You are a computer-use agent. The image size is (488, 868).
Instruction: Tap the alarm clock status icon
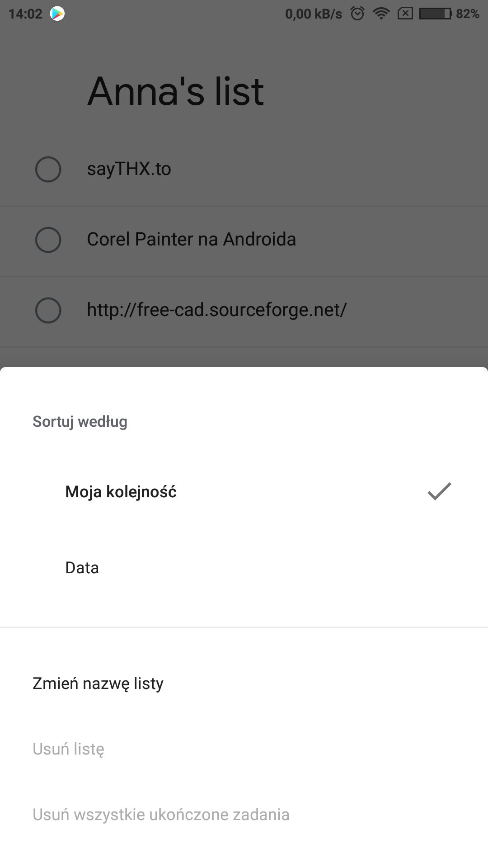[357, 14]
